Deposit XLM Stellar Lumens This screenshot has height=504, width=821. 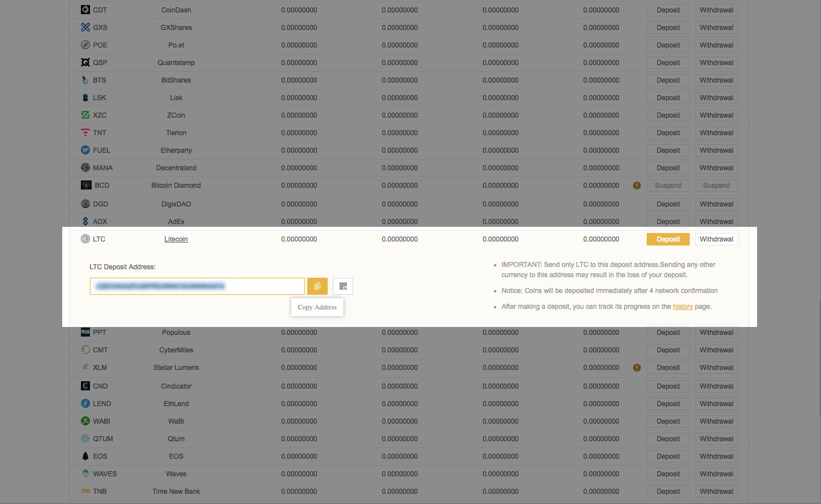(x=668, y=368)
